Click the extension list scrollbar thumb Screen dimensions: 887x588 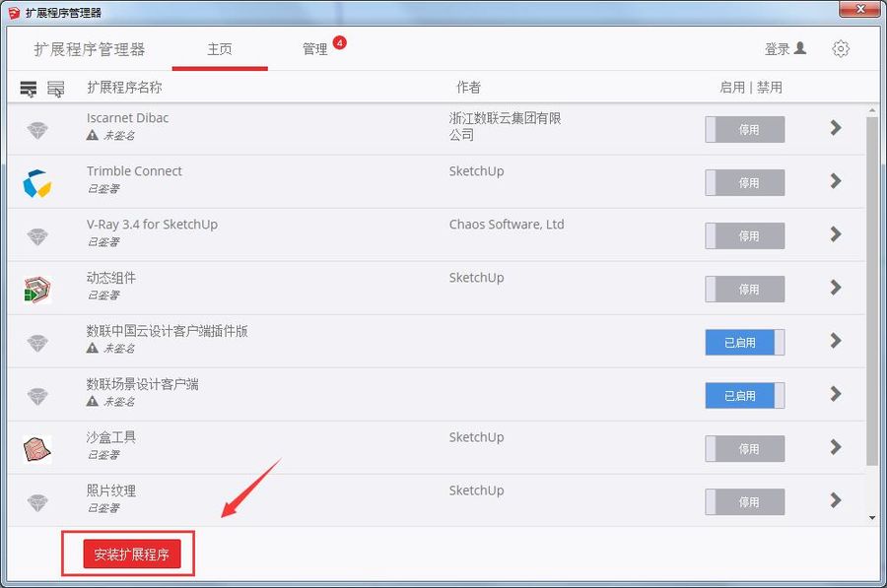(x=872, y=292)
